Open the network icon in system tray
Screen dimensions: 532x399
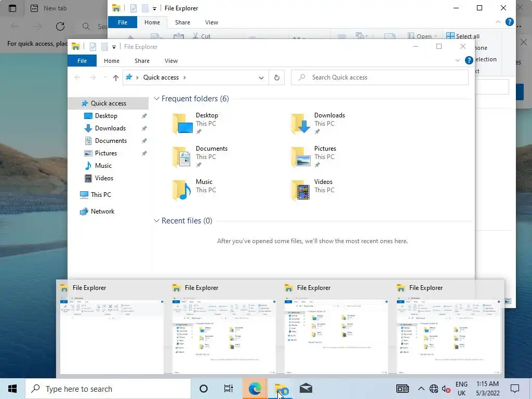click(x=434, y=389)
